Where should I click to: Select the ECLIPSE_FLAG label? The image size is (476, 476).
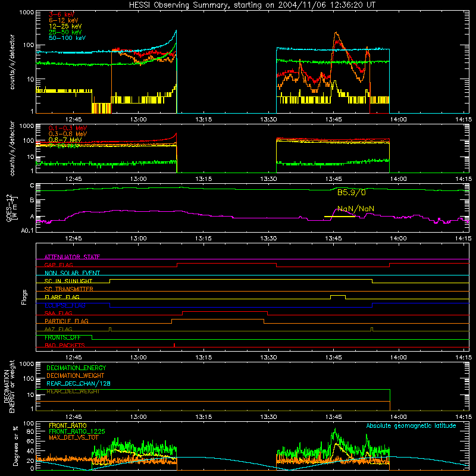click(65, 305)
